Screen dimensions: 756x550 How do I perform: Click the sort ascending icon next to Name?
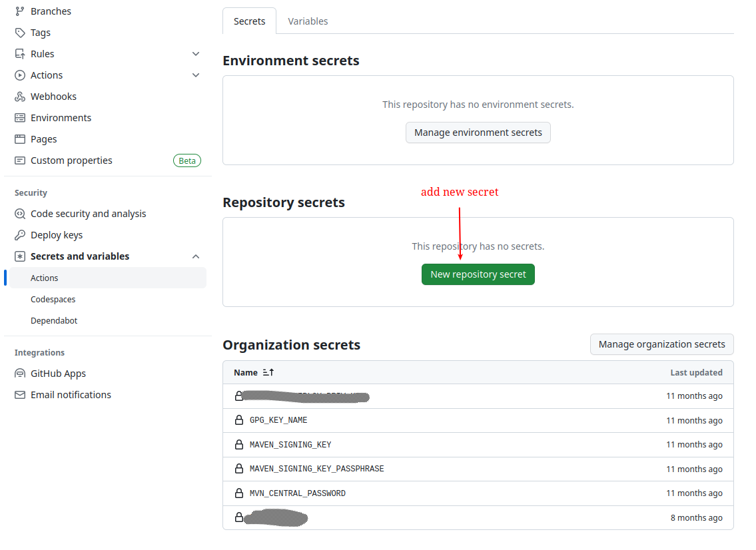click(x=268, y=372)
